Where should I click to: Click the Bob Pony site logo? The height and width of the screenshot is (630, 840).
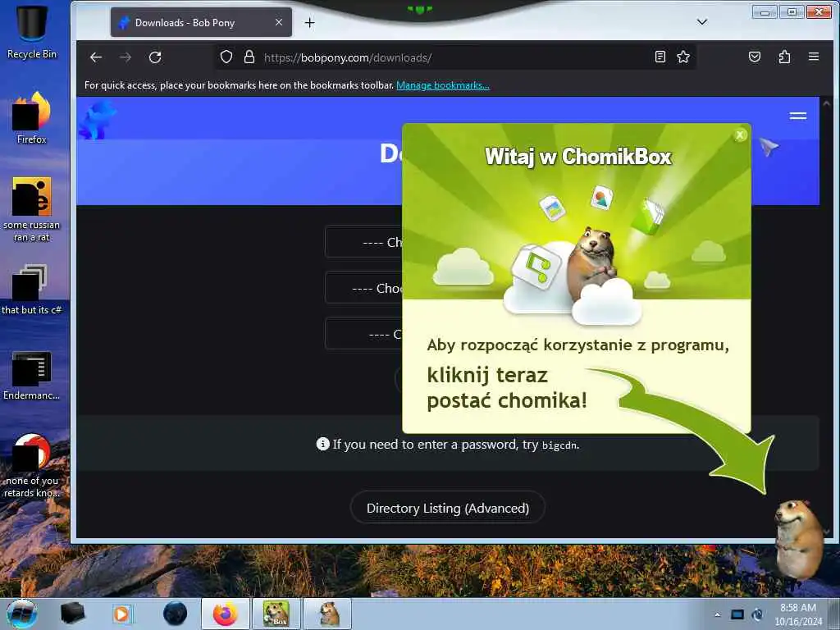click(x=97, y=119)
